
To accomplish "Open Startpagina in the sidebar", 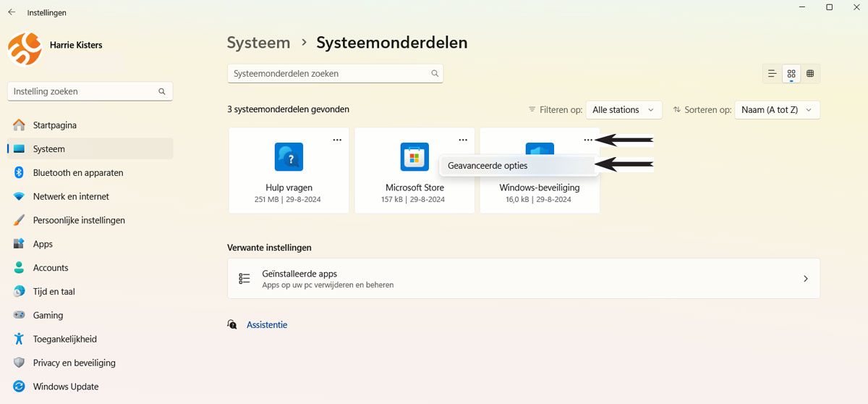I will 90,125.
